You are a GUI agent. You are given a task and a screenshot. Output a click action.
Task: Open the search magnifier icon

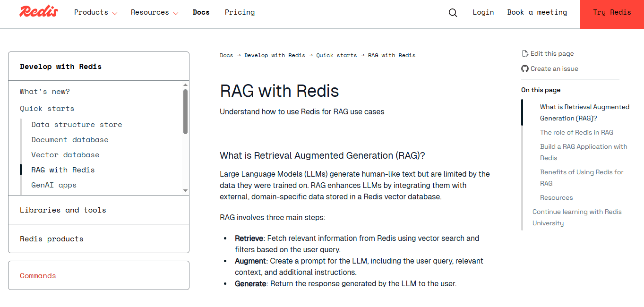tap(453, 13)
